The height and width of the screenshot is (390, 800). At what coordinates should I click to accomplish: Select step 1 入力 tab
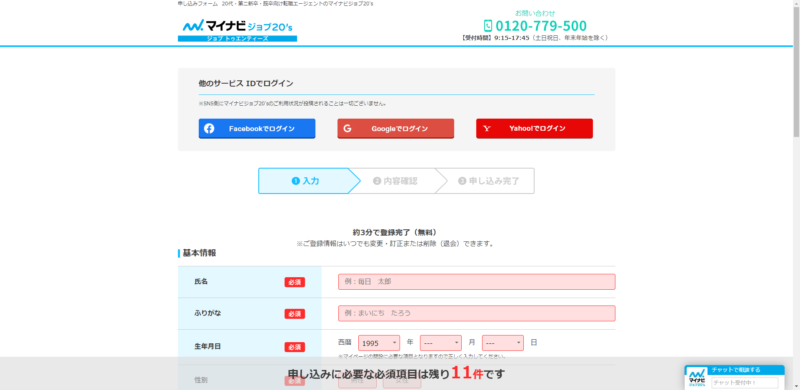click(x=305, y=181)
